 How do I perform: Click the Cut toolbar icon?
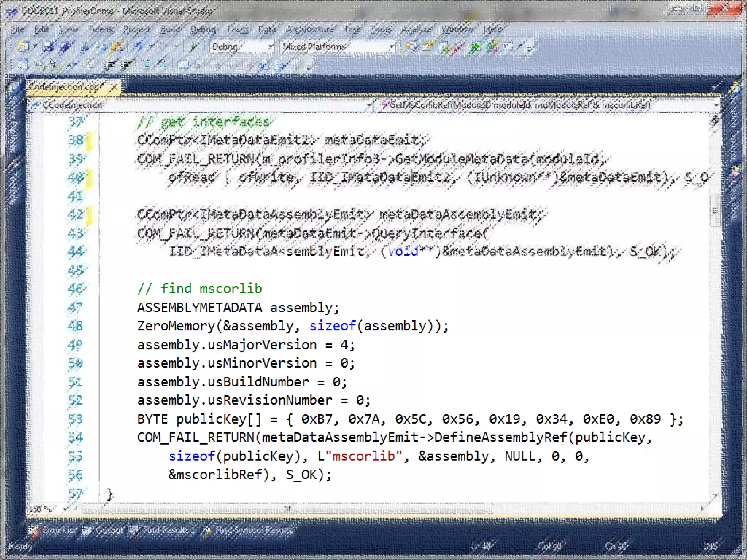[x=85, y=47]
